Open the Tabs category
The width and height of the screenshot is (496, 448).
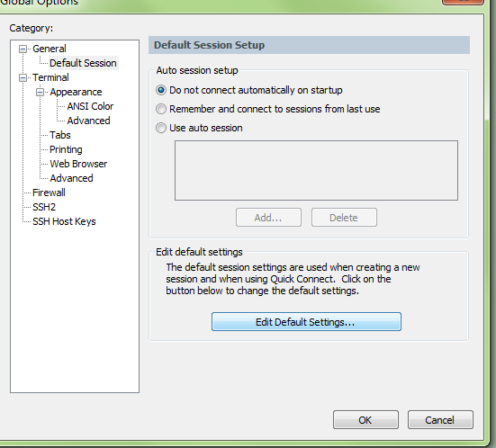[60, 135]
